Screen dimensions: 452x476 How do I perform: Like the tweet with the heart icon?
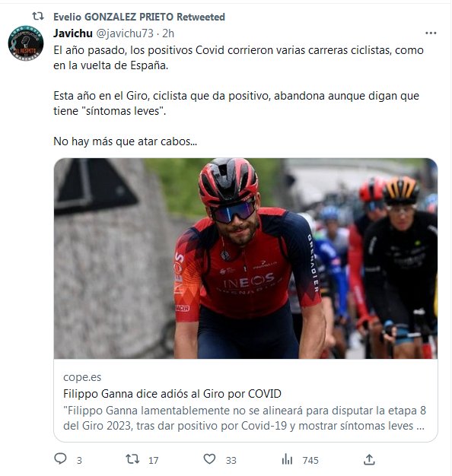click(209, 459)
